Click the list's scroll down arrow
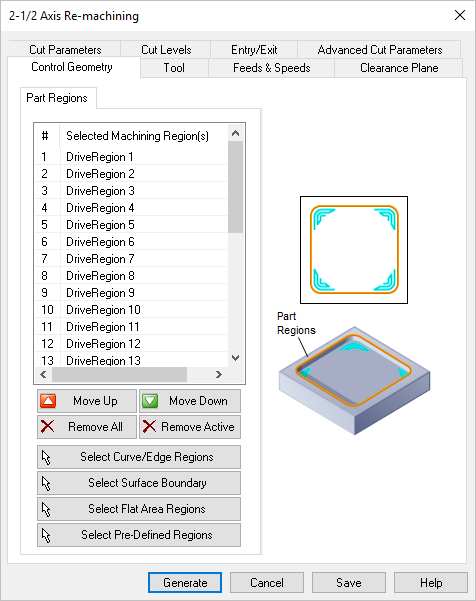476x601 pixels. point(236,358)
